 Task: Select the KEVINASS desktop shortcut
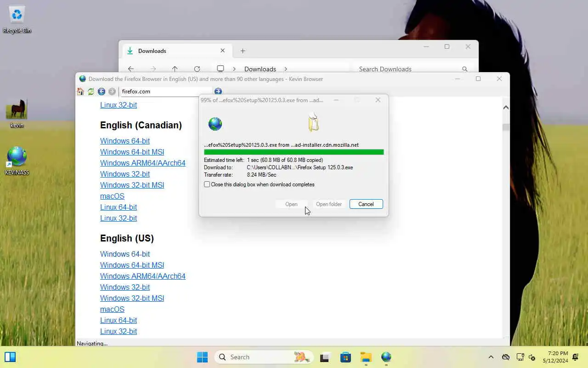coord(17,161)
